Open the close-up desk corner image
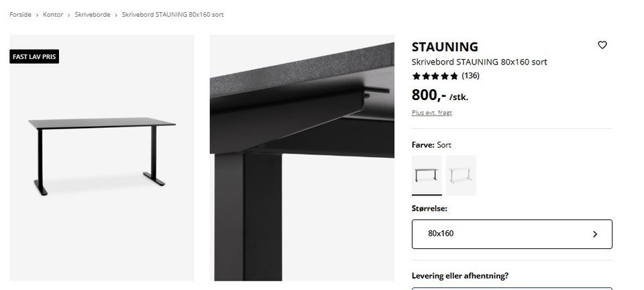This screenshot has height=290, width=644. pos(302,158)
